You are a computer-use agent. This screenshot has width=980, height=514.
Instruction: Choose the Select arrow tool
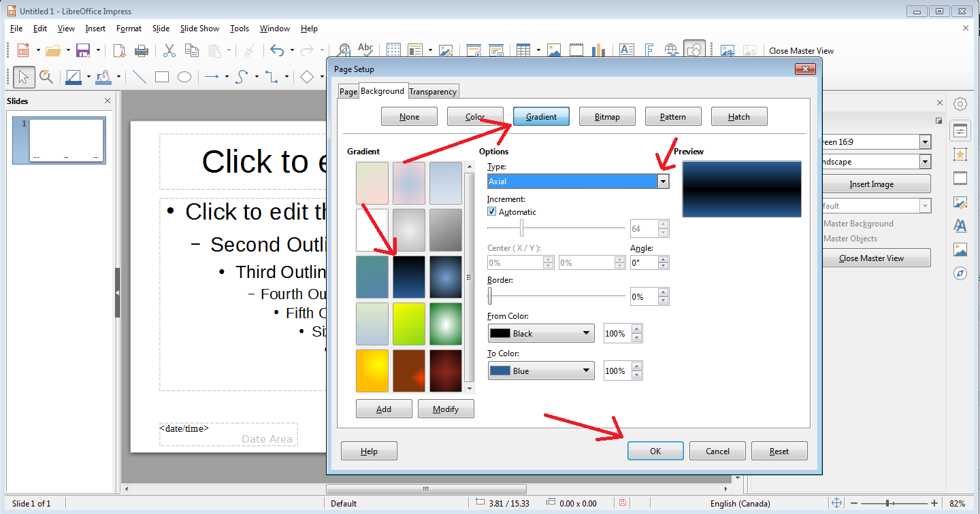24,77
